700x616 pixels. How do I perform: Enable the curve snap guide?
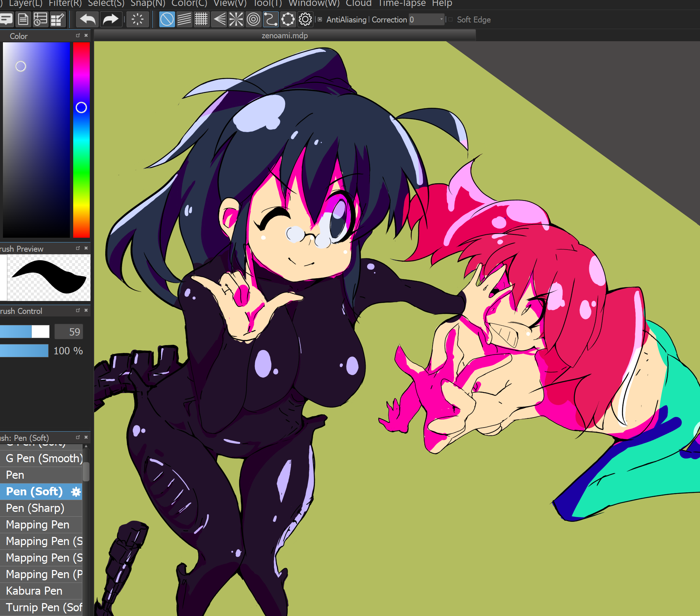(270, 19)
